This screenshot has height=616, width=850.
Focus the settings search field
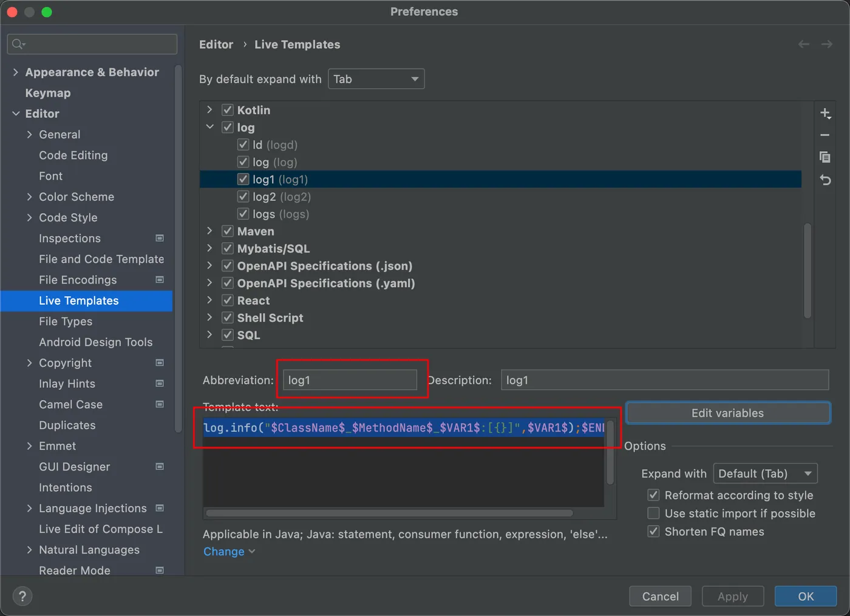[92, 44]
